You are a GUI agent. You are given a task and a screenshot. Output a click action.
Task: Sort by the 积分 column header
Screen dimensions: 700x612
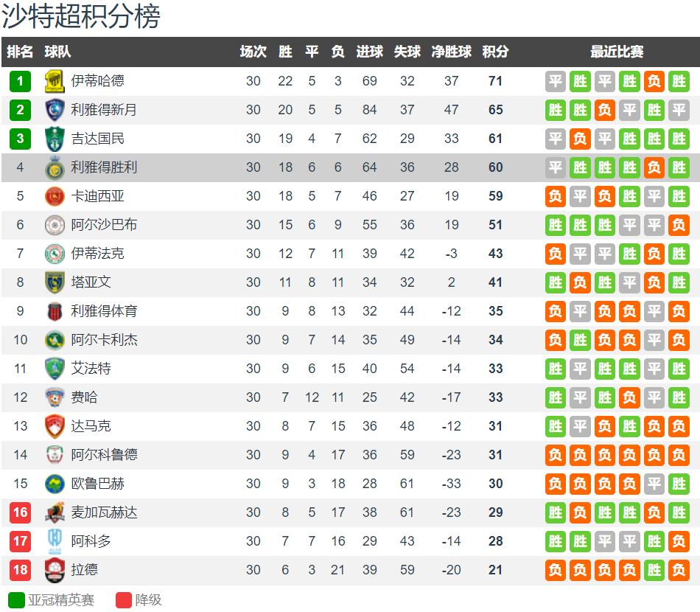(x=495, y=52)
